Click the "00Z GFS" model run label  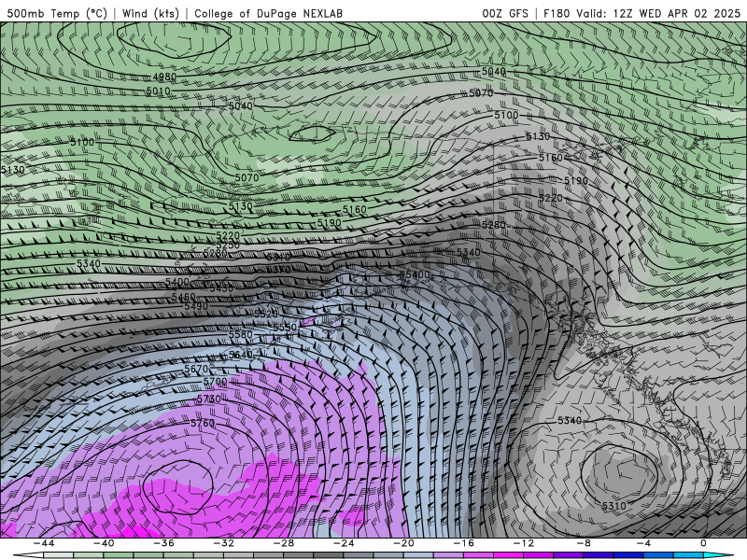505,13
